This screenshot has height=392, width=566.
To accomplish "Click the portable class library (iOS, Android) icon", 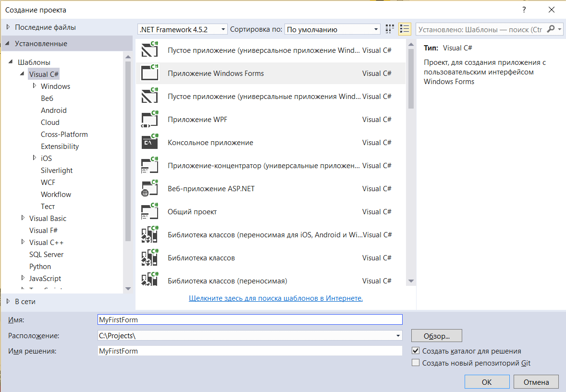I will coord(150,234).
